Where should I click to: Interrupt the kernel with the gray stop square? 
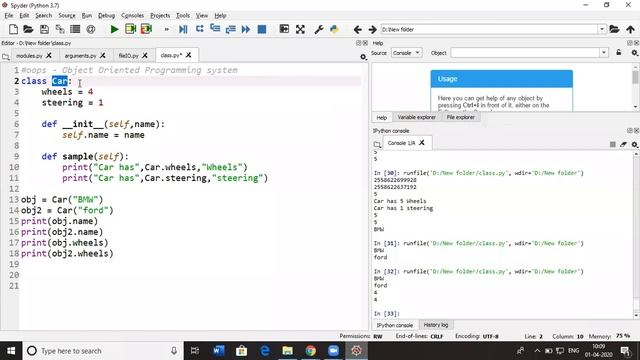(613, 144)
